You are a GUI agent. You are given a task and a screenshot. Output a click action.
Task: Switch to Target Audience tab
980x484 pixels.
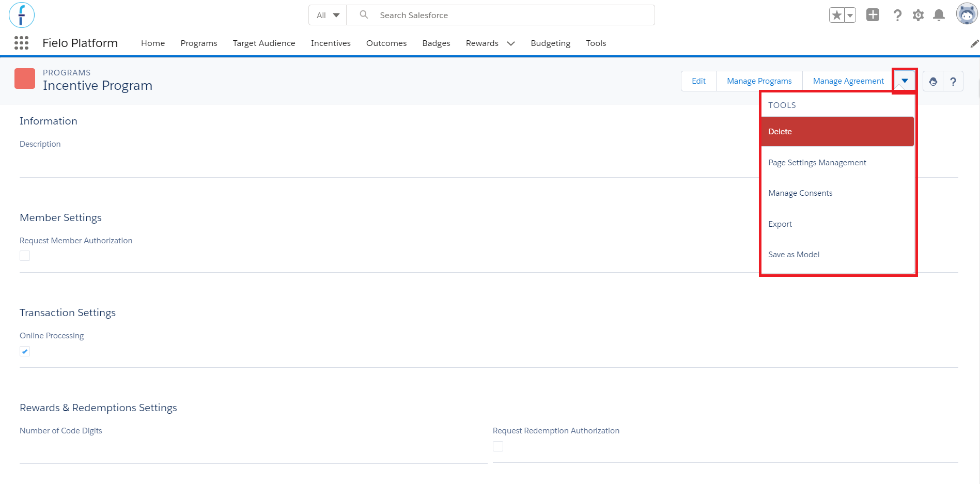click(x=264, y=43)
